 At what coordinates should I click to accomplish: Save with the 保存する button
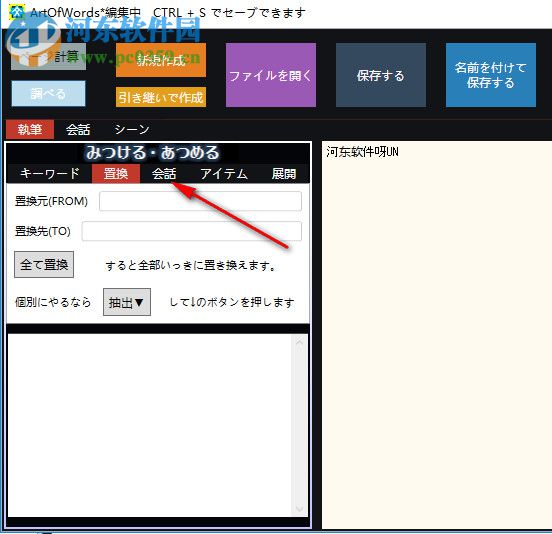pos(381,75)
